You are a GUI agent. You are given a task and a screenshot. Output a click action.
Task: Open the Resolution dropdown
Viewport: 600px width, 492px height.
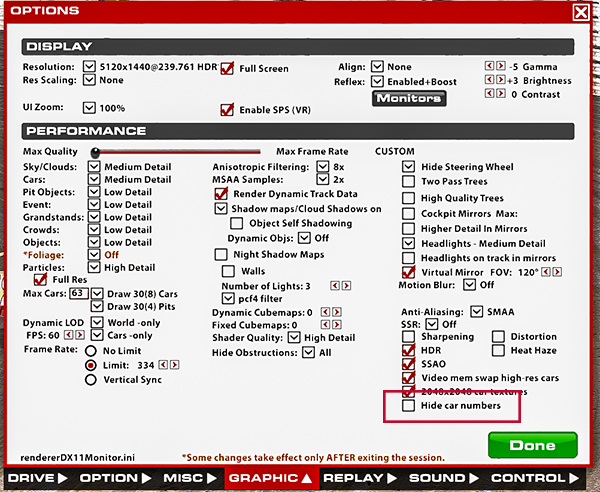[x=89, y=67]
